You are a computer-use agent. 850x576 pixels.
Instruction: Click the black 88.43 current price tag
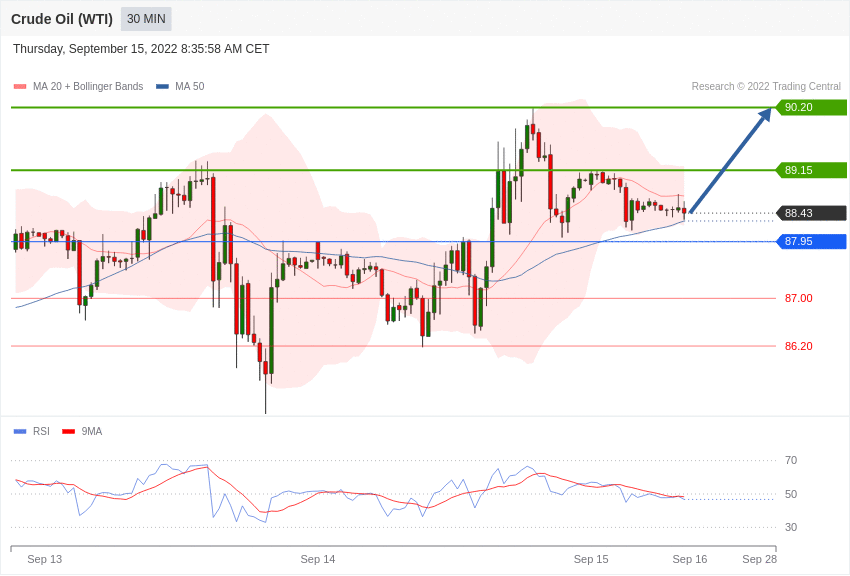pyautogui.click(x=812, y=213)
